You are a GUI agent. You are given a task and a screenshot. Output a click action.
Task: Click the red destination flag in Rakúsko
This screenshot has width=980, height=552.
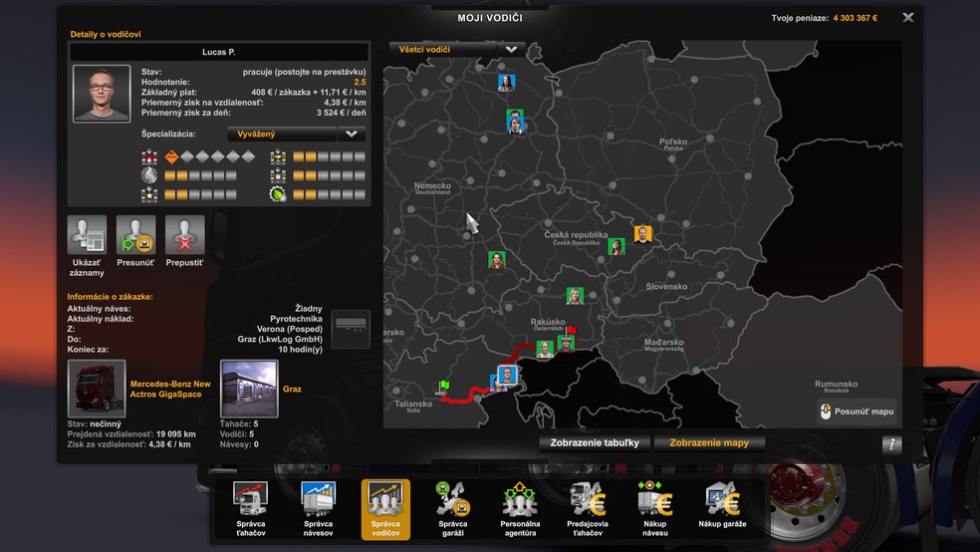570,330
